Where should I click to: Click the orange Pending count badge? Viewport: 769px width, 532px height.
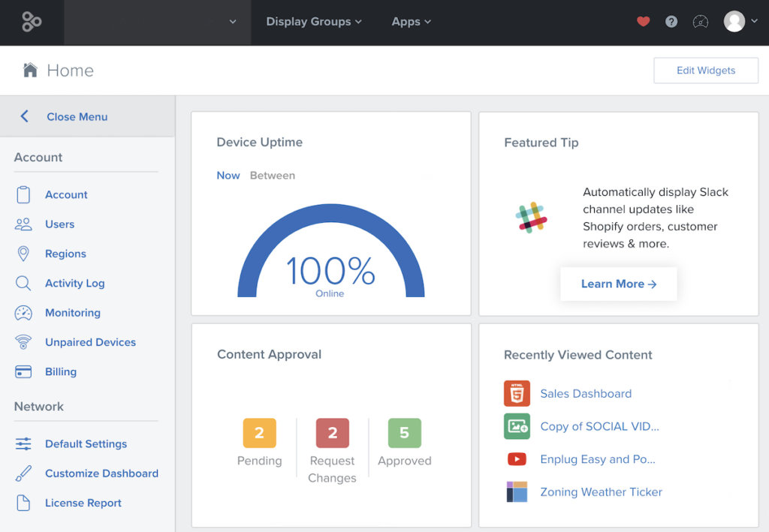[259, 432]
